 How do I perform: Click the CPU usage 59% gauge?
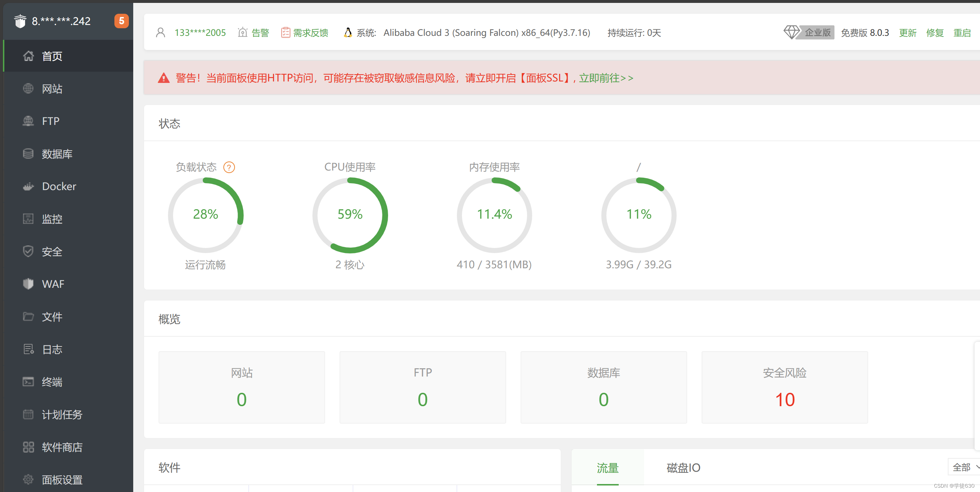coord(350,214)
